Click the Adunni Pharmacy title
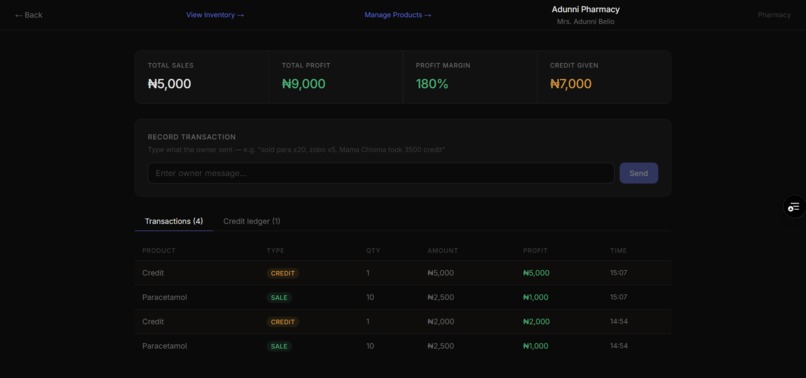Viewport: 806px width, 378px height. (585, 9)
